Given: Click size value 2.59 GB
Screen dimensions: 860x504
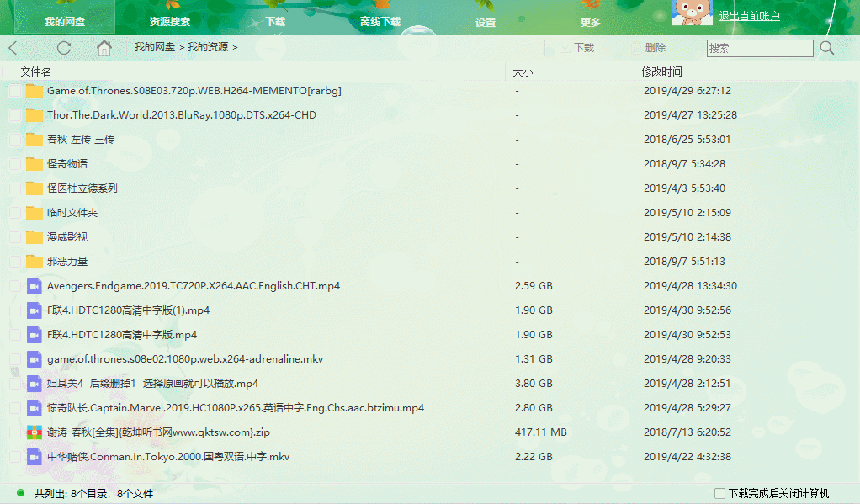Looking at the screenshot, I should 534,286.
